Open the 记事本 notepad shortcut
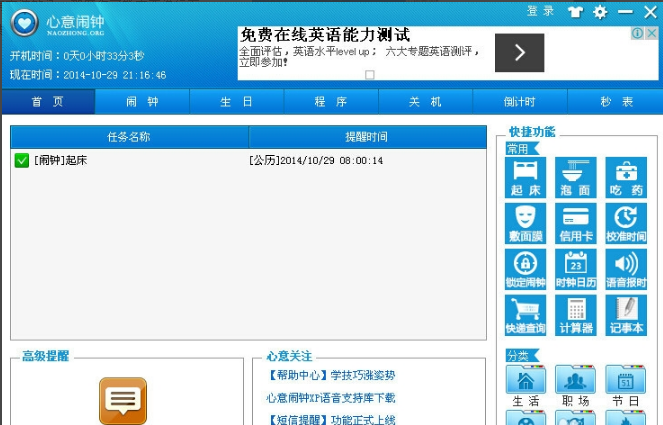Screen dimensions: 663x425 coord(625,315)
